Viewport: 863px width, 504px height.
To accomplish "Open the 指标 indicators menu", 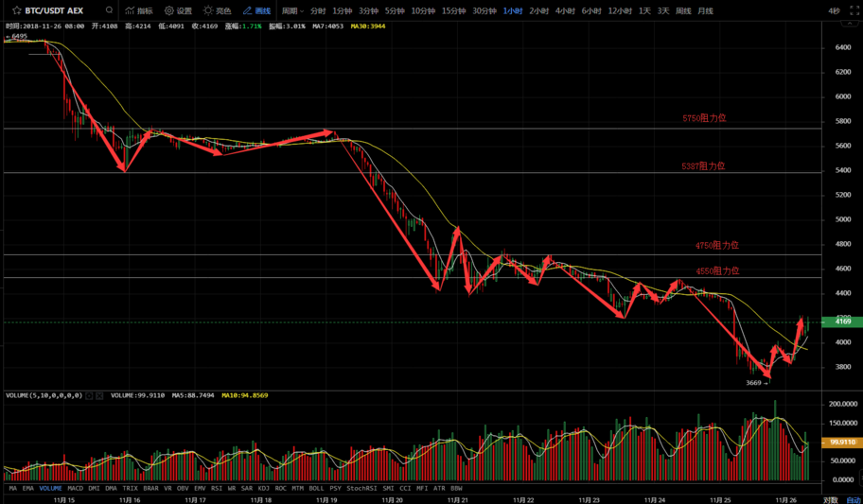I will click(139, 10).
